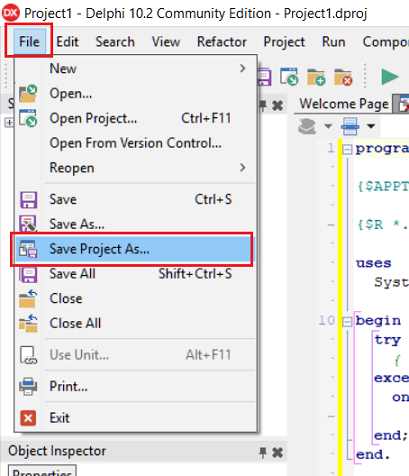The image size is (409, 476).
Task: Open the View menu
Action: [x=166, y=42]
